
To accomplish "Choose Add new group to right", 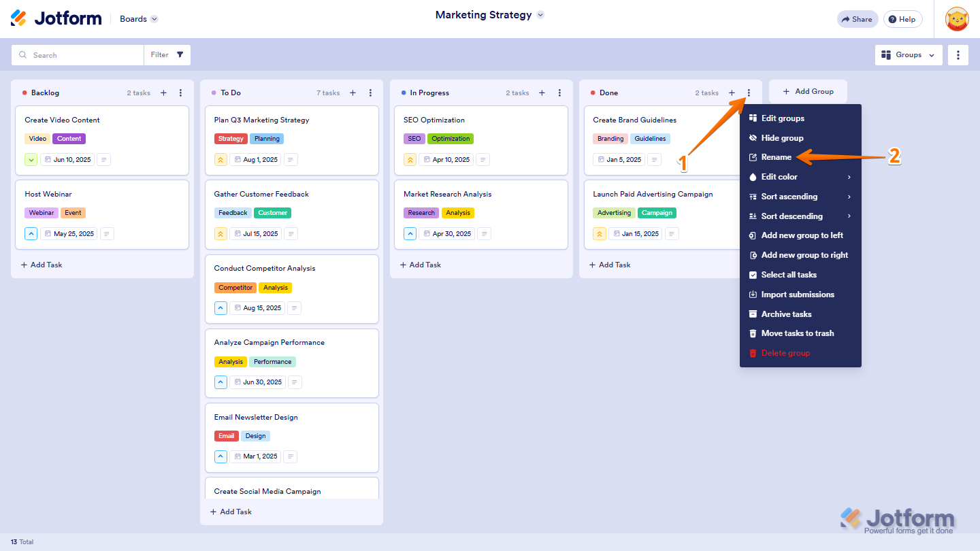I will pos(800,255).
